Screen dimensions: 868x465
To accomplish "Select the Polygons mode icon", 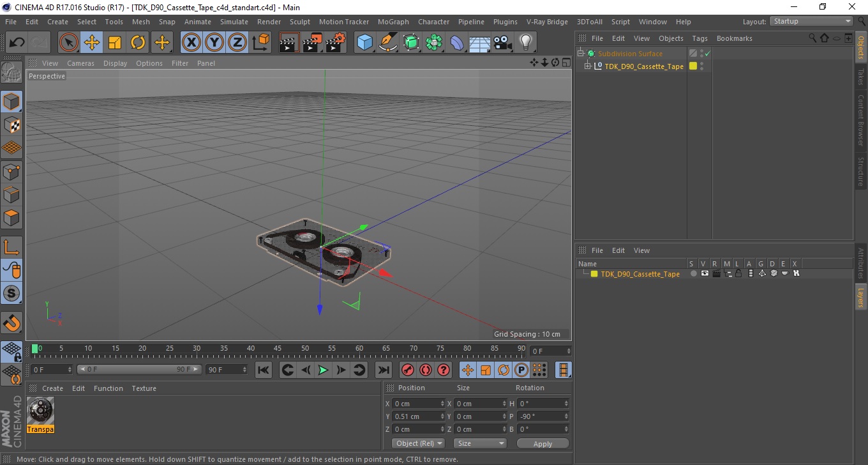I will click(11, 218).
